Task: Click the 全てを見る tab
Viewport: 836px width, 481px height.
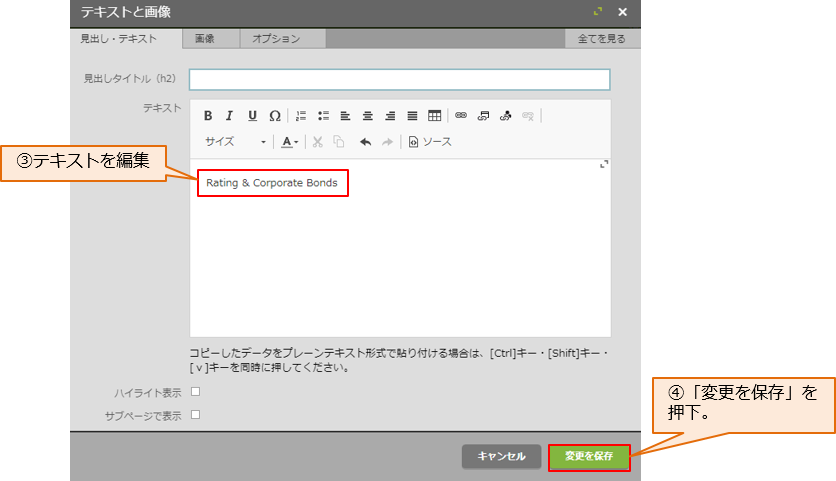Action: [x=602, y=38]
